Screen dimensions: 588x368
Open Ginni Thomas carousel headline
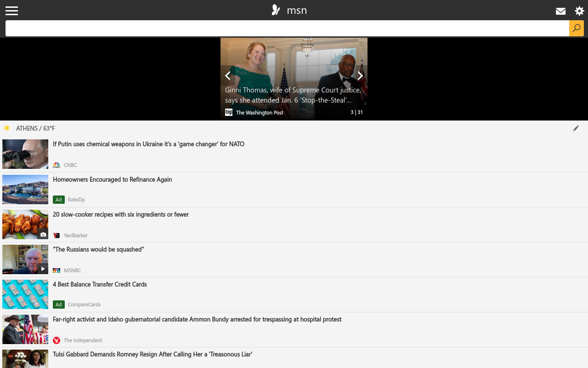293,95
